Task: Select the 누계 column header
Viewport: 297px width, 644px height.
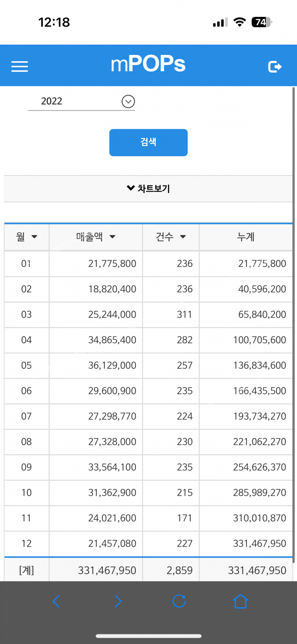Action: pyautogui.click(x=246, y=237)
